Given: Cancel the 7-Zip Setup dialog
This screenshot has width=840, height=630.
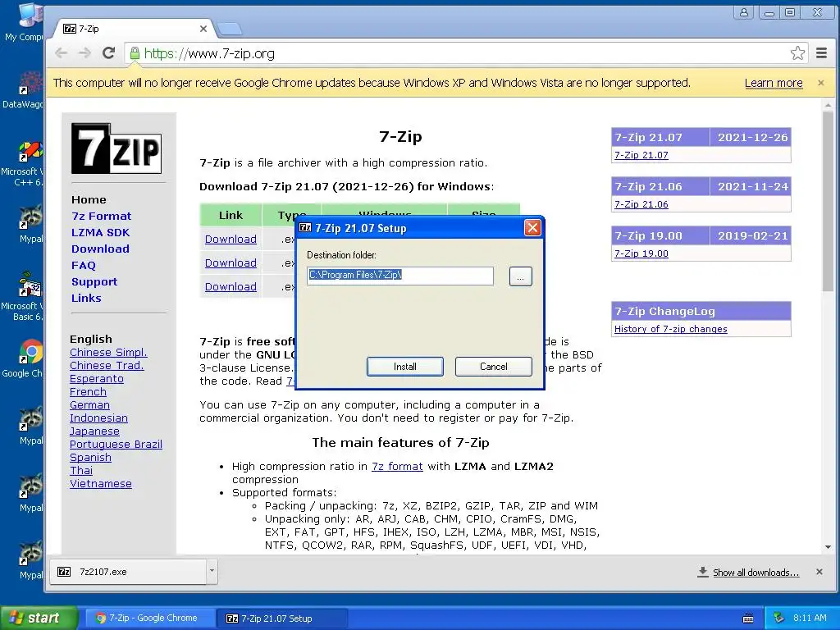Looking at the screenshot, I should pyautogui.click(x=493, y=367).
